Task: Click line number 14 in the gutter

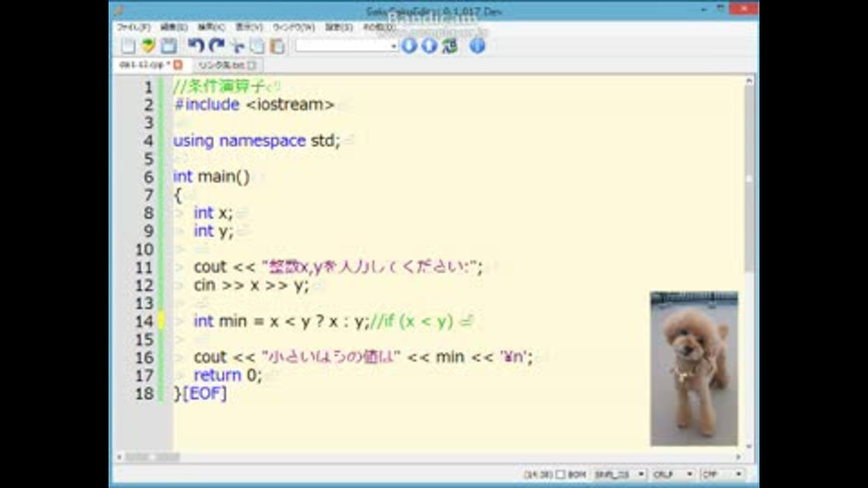Action: (x=145, y=321)
